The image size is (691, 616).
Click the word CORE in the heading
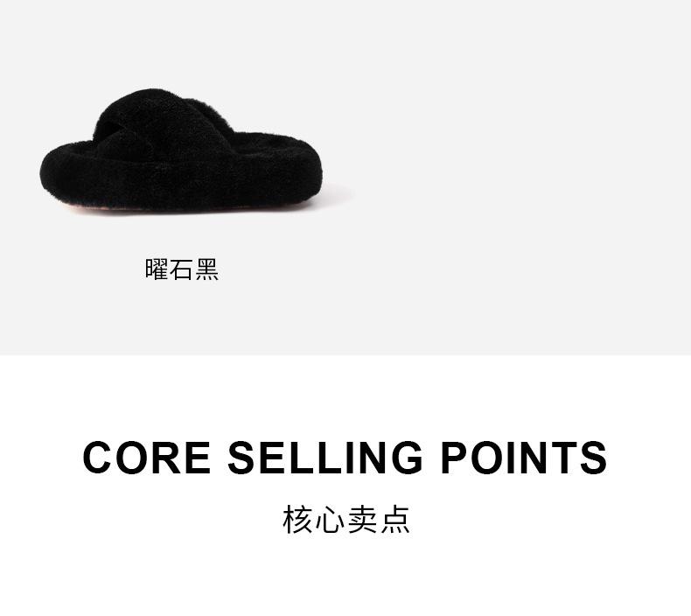pyautogui.click(x=146, y=458)
